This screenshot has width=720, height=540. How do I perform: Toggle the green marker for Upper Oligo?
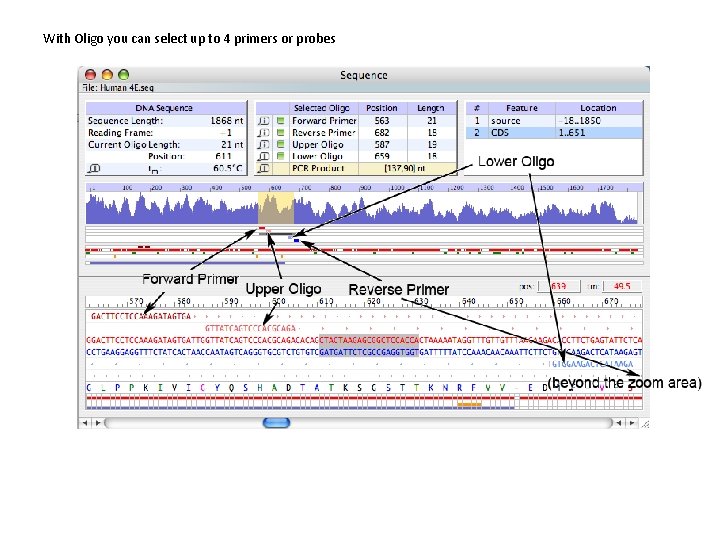280,145
